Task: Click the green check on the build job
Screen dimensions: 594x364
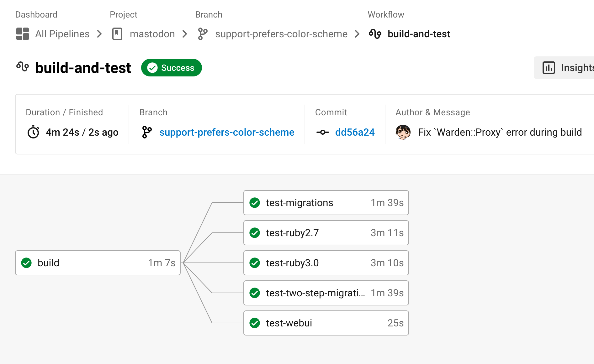Action: [26, 263]
